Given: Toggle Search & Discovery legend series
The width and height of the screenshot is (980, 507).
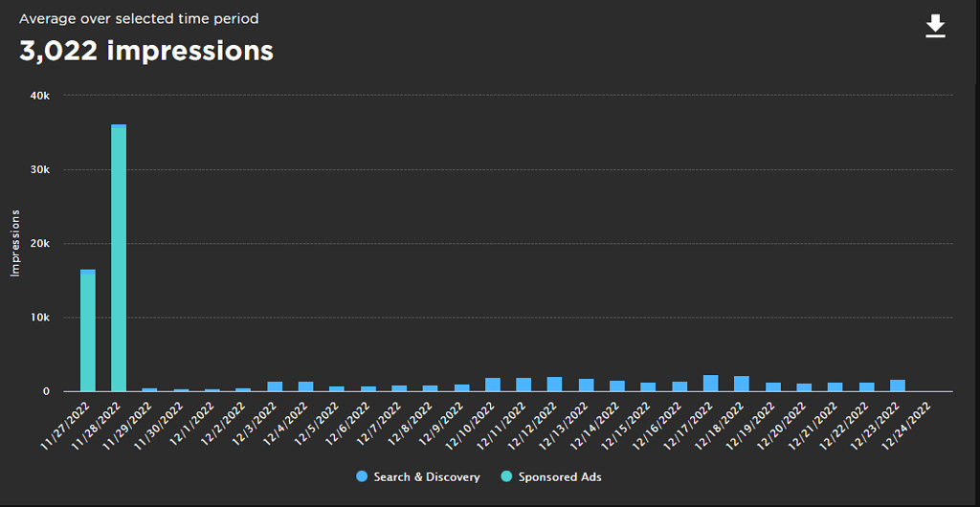Looking at the screenshot, I should tap(427, 476).
